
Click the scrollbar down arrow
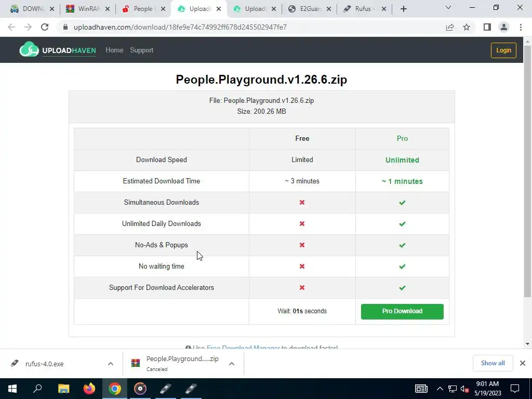pyautogui.click(x=527, y=344)
